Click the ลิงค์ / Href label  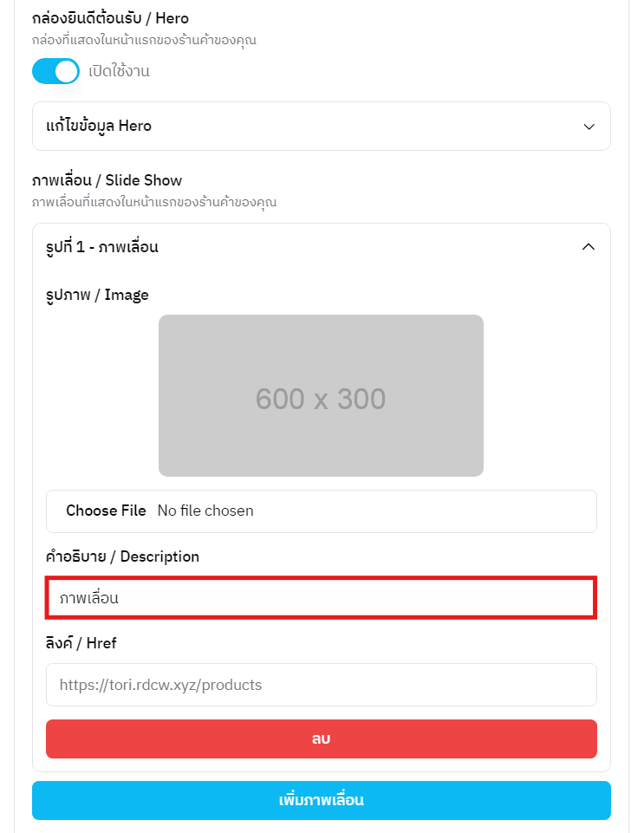coord(81,643)
